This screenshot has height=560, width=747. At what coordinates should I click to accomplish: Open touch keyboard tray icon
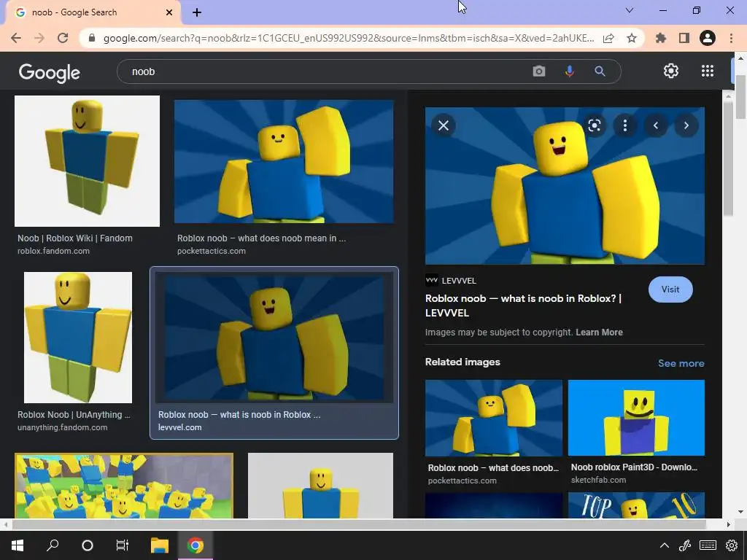[x=708, y=545]
